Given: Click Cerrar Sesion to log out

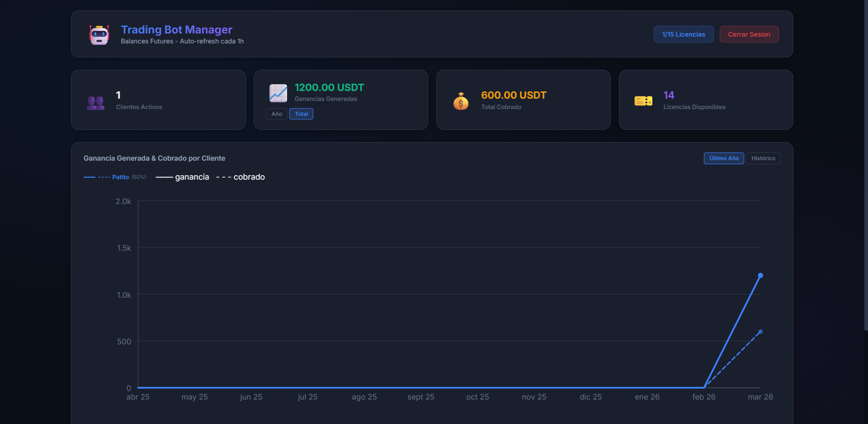Looking at the screenshot, I should tap(749, 34).
